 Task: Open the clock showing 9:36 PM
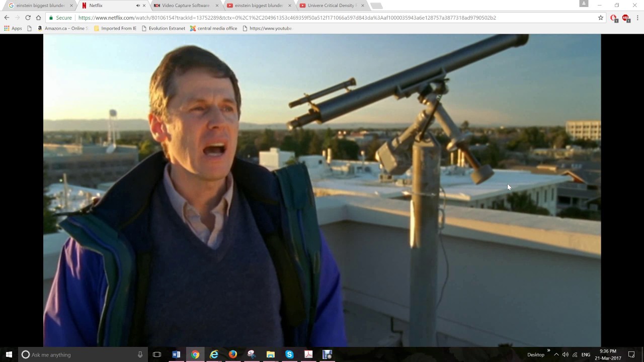(x=608, y=354)
